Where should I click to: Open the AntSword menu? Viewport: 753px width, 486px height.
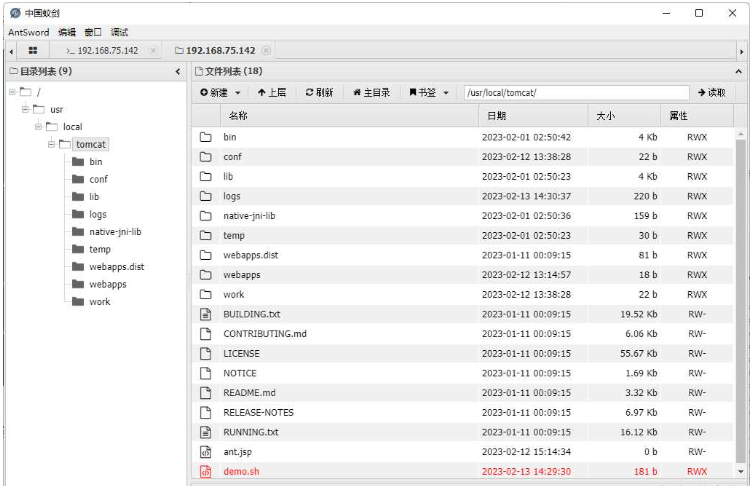tap(29, 32)
